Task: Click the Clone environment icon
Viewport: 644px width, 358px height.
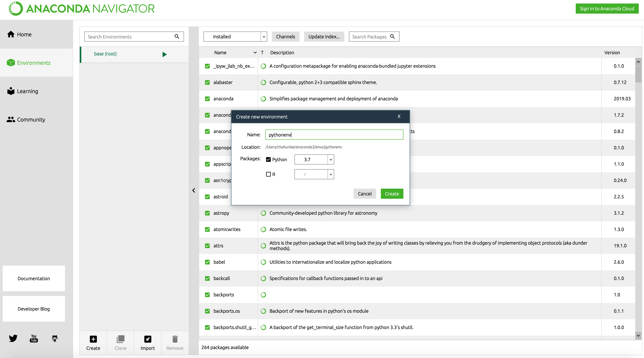Action: [x=121, y=339]
